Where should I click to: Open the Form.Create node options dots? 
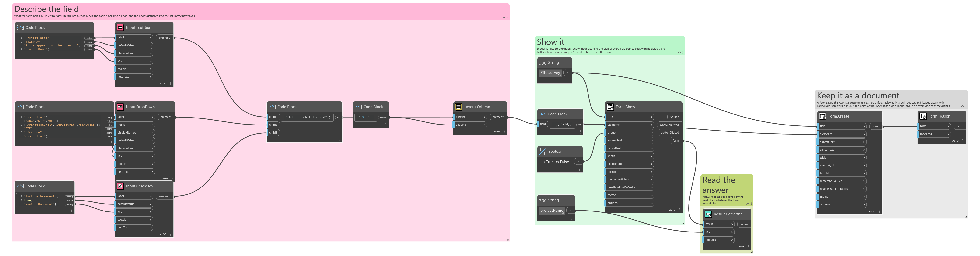pyautogui.click(x=880, y=211)
